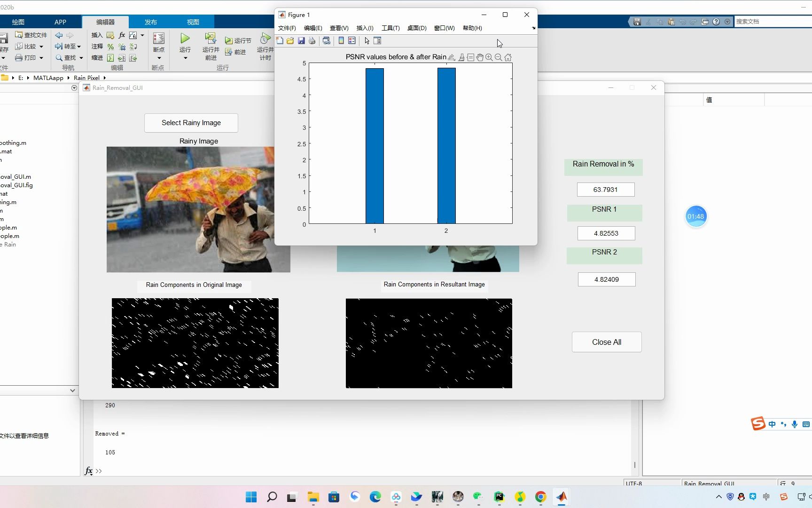Enable the Pan hand tool in Figure 1
The height and width of the screenshot is (508, 812).
(x=480, y=57)
